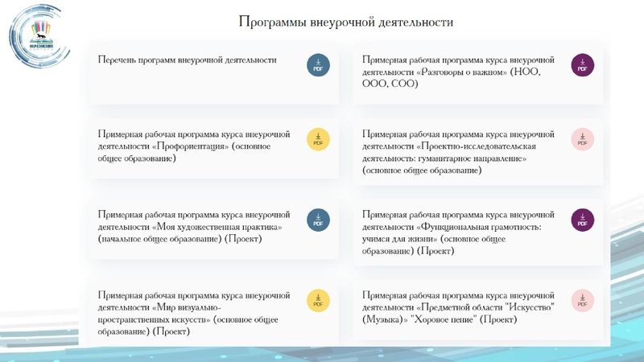The width and height of the screenshot is (644, 362).
Task: Download PDF for «Функциональная грамотность» program
Action: (582, 220)
